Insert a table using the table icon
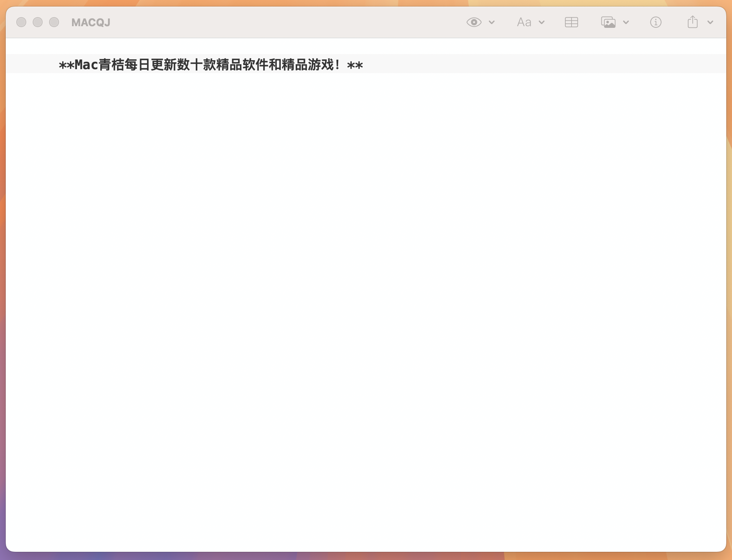The image size is (732, 560). [x=572, y=22]
